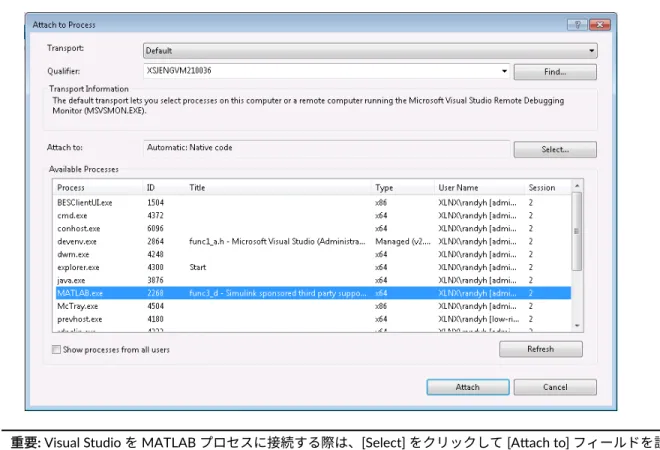This screenshot has height=450, width=660.
Task: Click the process list vertical scrollbar thumb
Action: click(x=577, y=231)
